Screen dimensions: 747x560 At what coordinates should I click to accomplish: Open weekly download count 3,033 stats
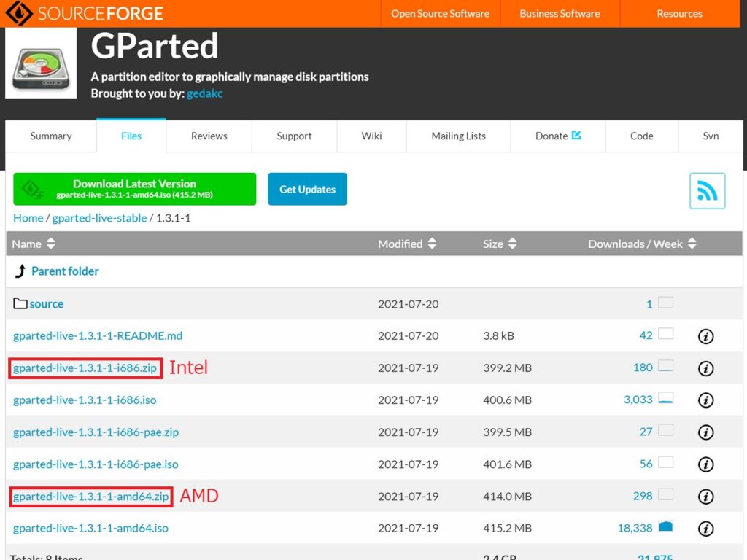point(638,400)
